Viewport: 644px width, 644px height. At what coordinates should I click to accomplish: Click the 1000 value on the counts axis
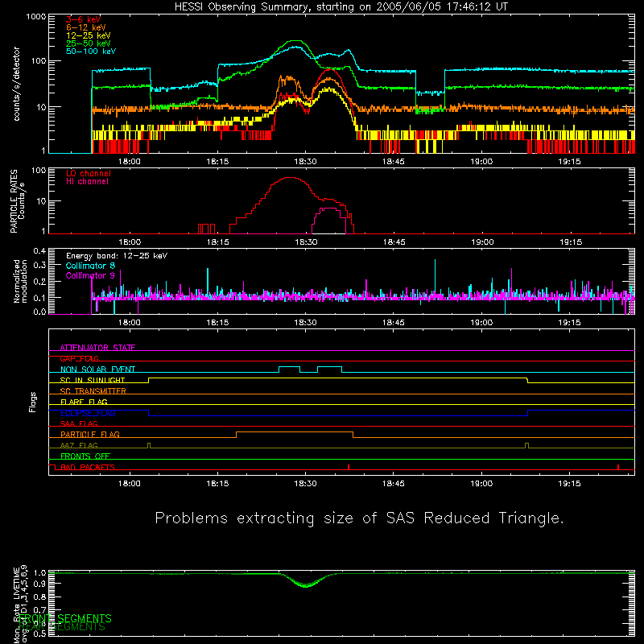coord(35,17)
